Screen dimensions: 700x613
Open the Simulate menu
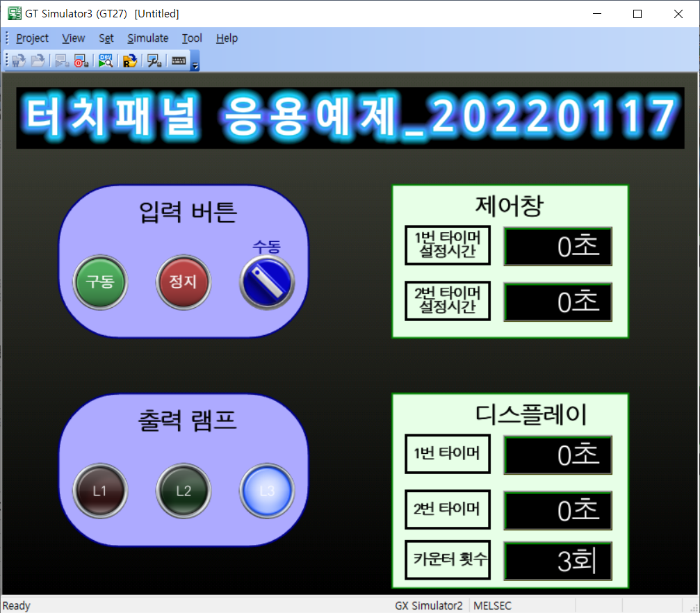tap(148, 38)
